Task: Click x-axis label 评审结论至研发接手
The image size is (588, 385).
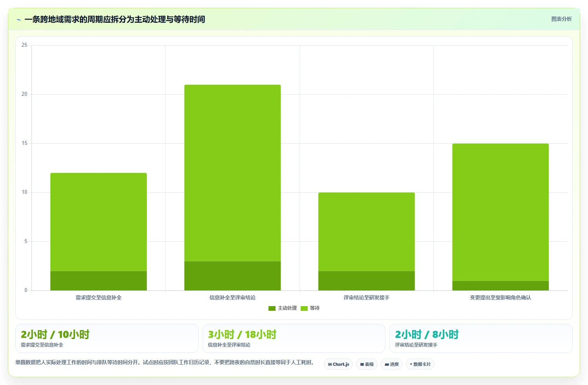Action: pos(367,297)
